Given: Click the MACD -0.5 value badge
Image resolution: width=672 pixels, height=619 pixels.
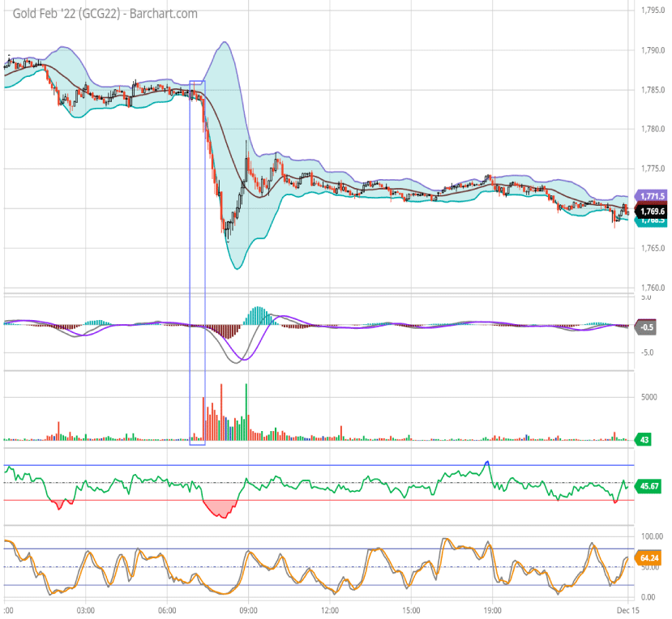Looking at the screenshot, I should pos(648,327).
